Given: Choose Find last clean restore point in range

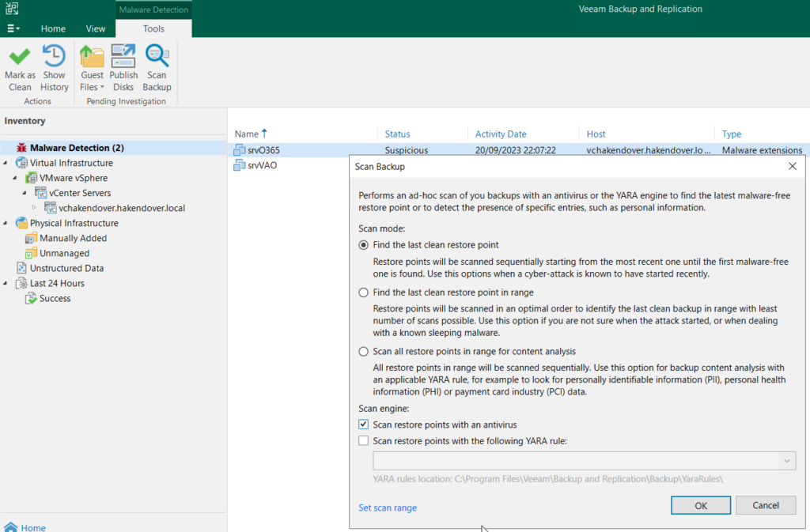Looking at the screenshot, I should pyautogui.click(x=364, y=292).
